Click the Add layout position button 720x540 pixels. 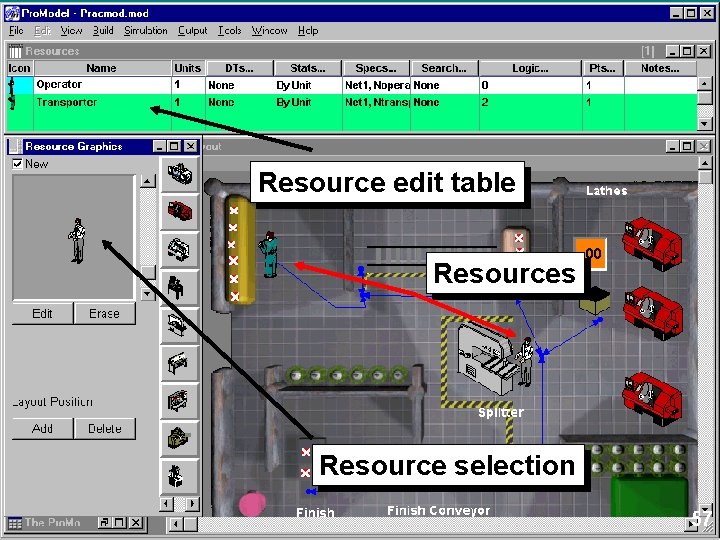click(x=42, y=428)
